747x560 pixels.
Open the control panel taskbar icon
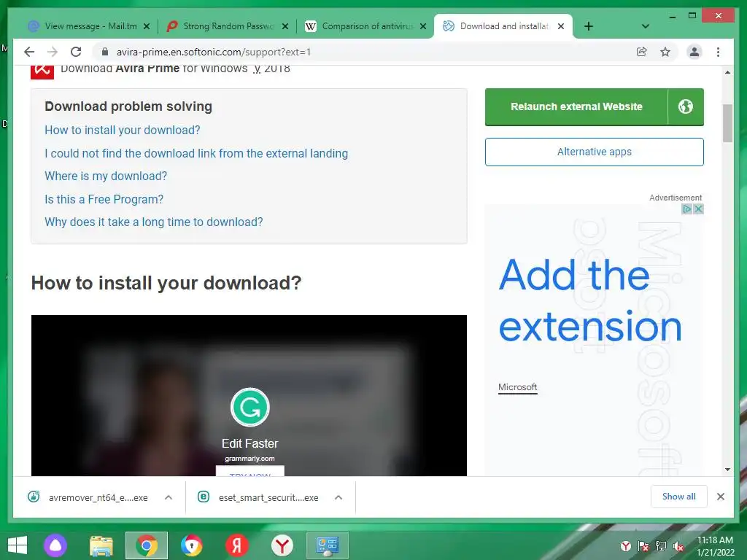[x=328, y=545]
